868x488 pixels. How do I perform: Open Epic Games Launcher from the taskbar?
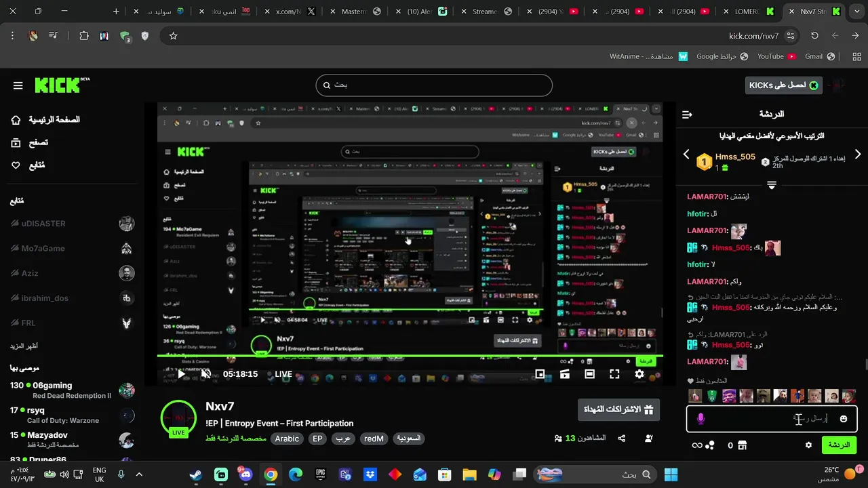320,474
